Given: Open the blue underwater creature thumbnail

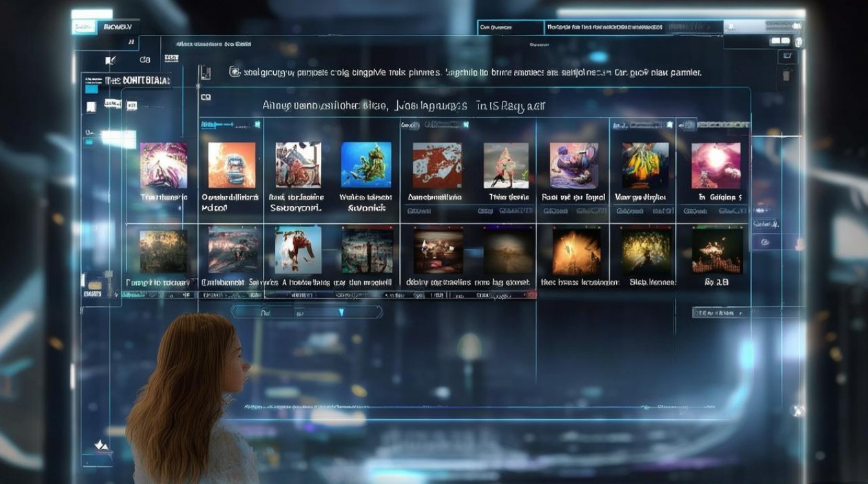Looking at the screenshot, I should 366,165.
